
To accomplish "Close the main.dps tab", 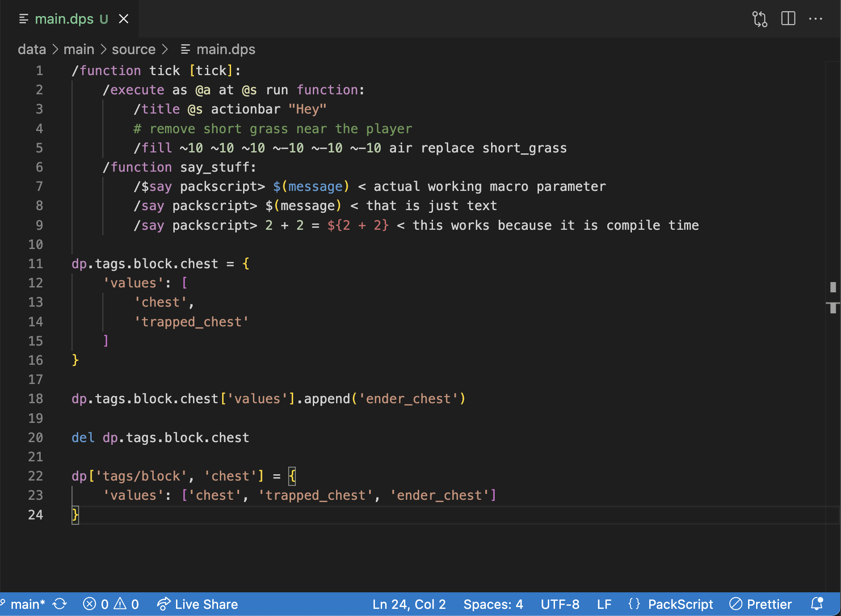I will (x=124, y=19).
